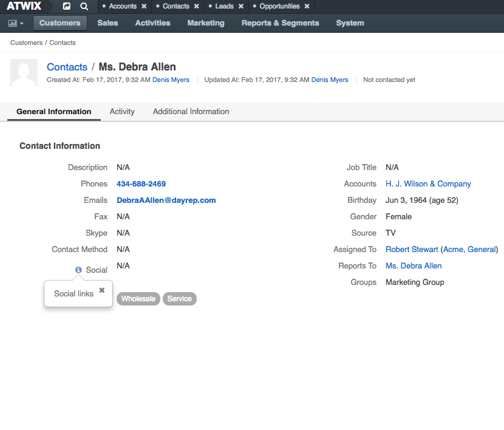Open the Reports & Segments menu

(x=281, y=23)
